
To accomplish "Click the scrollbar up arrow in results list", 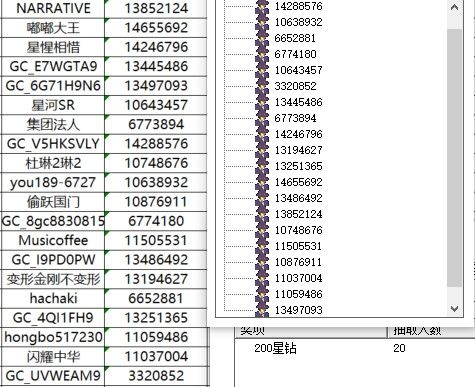I will pos(454,7).
